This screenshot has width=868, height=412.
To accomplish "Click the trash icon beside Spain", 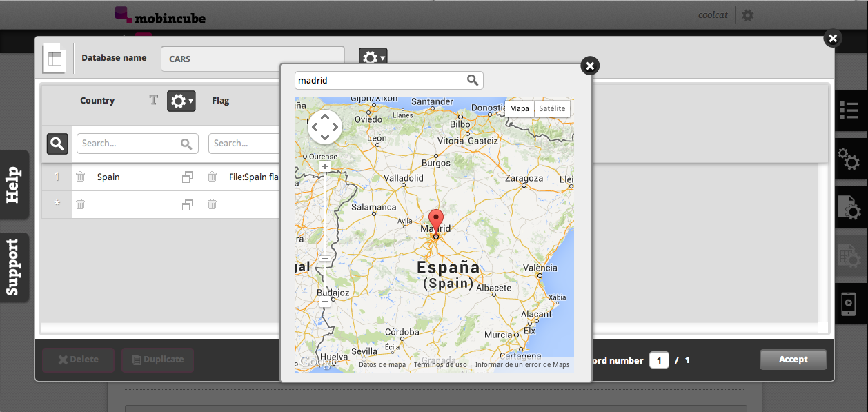I will coord(81,177).
